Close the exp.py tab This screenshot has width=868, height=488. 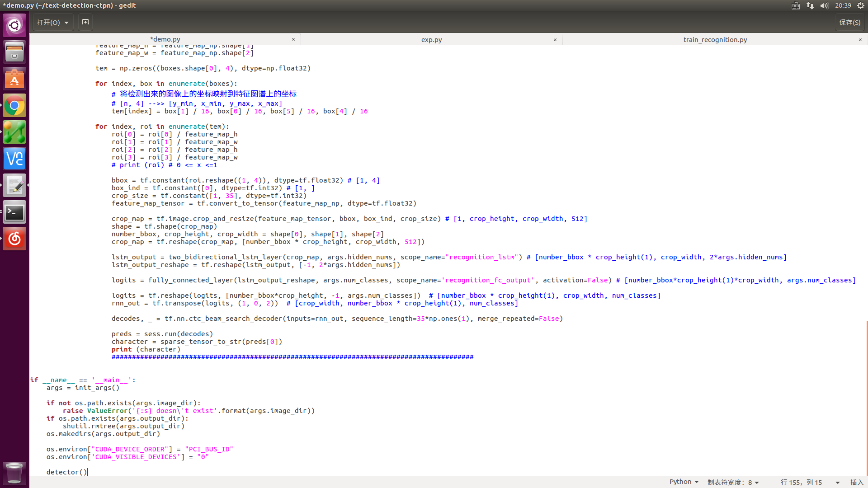click(x=555, y=40)
